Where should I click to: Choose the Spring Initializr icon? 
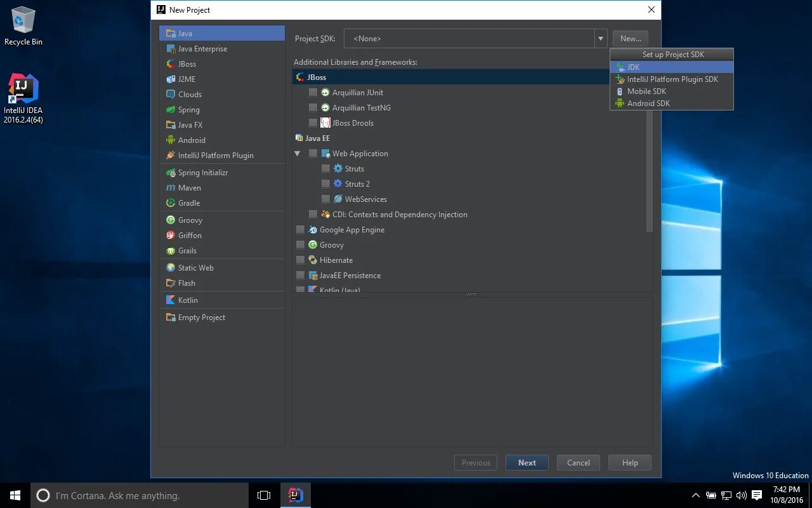point(171,173)
